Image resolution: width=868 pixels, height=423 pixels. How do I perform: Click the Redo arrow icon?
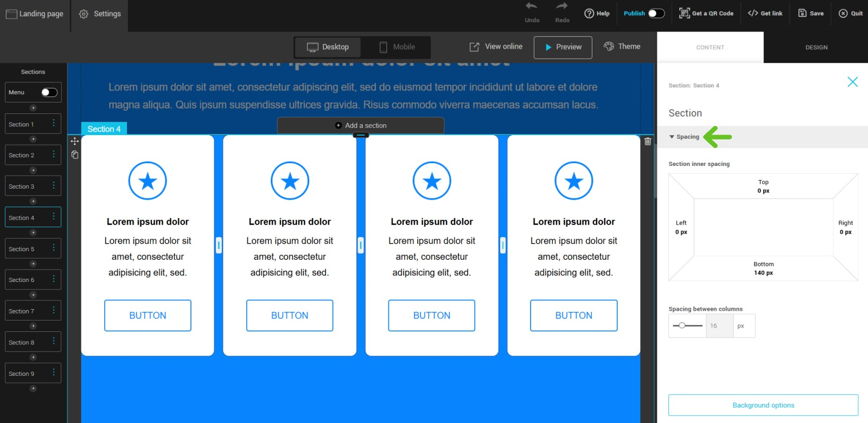point(562,7)
